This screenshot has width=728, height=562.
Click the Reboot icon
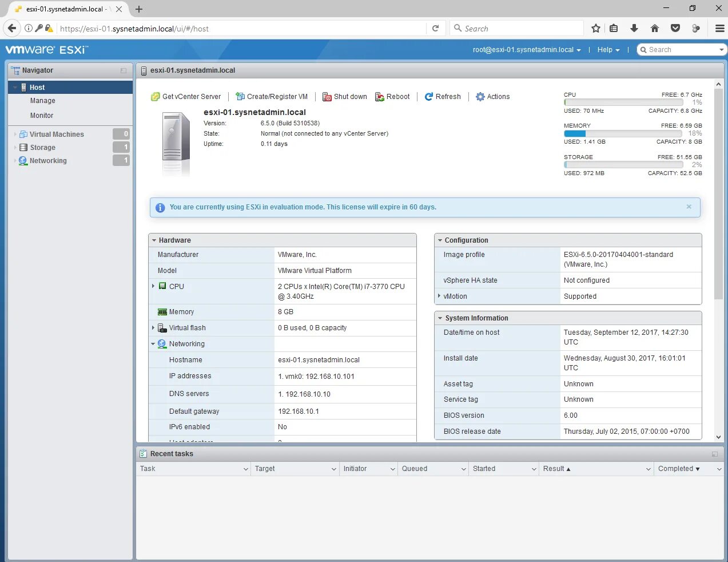379,96
